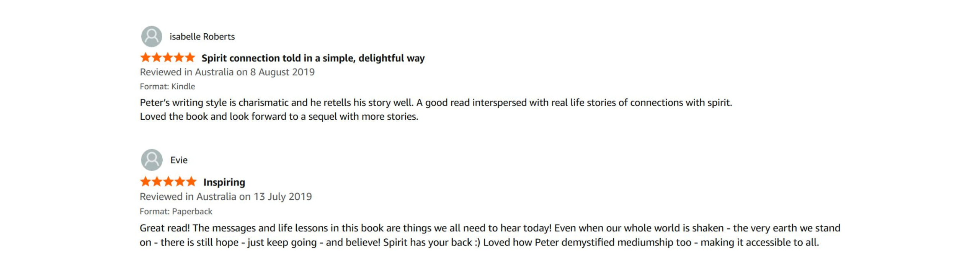Click the 13 July 2019 review date line

[226, 197]
